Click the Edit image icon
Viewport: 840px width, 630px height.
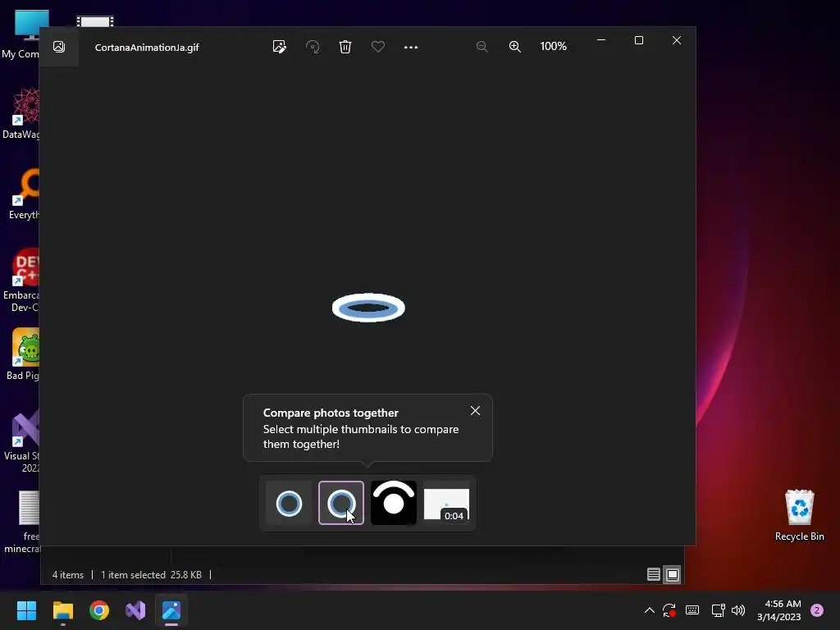pyautogui.click(x=279, y=47)
